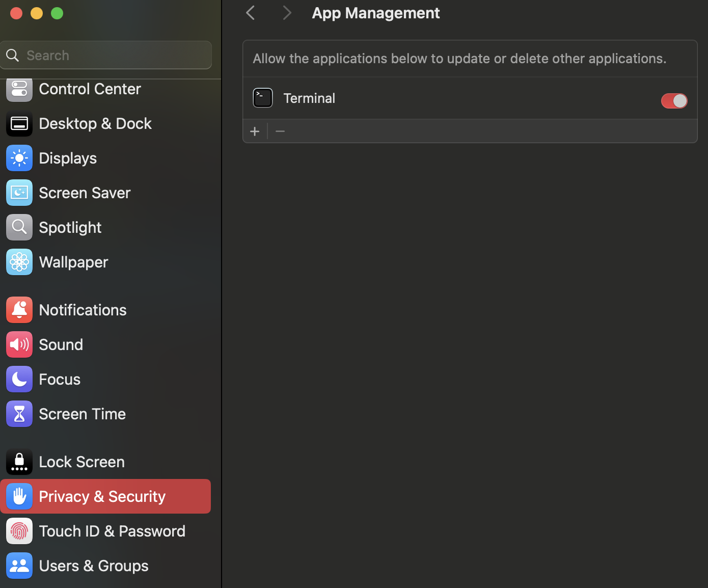Image resolution: width=708 pixels, height=588 pixels.
Task: Open Lock Screen settings
Action: coord(105,462)
